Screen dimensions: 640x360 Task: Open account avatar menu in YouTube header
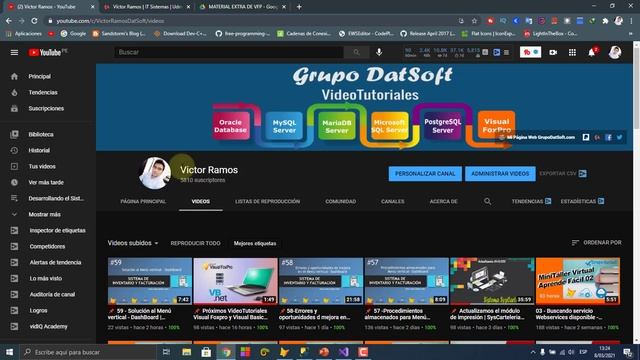click(615, 52)
